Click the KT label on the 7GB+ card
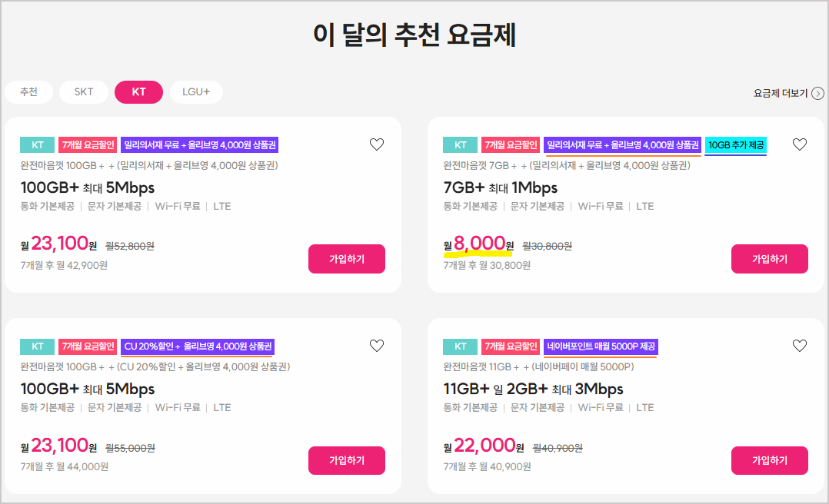 (x=460, y=144)
